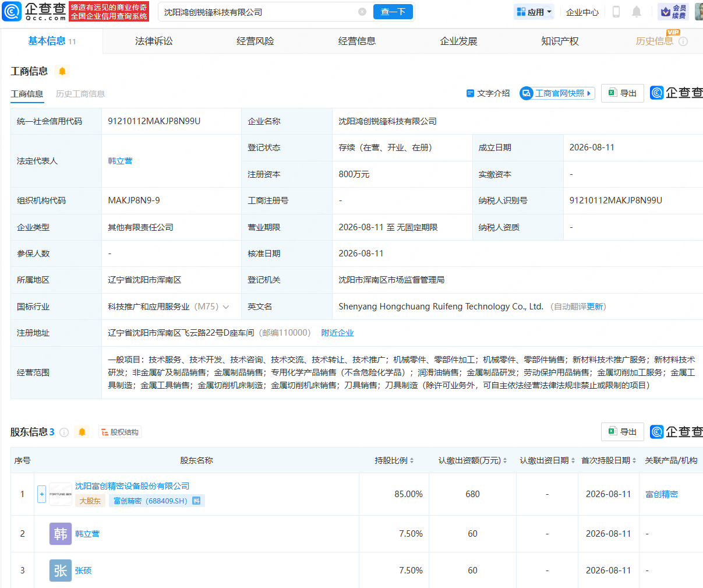Open the mobile phone icon in header
The image size is (703, 588).
click(x=616, y=12)
